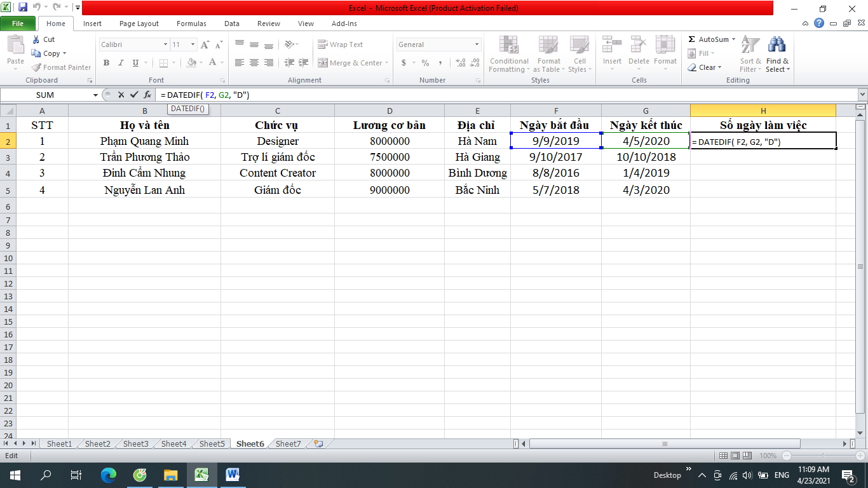
Task: Apply Fill Color bucket icon
Action: (191, 63)
